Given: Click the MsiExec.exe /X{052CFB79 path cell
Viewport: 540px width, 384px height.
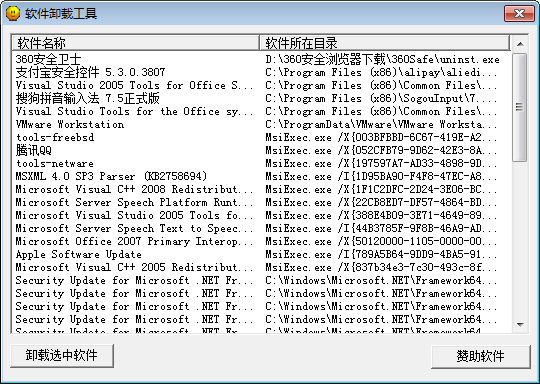Looking at the screenshot, I should [x=381, y=151].
